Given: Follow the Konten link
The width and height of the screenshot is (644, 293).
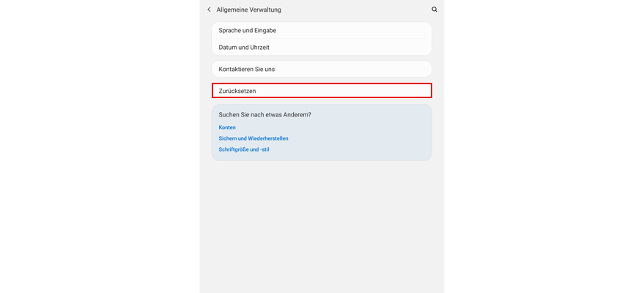Looking at the screenshot, I should 227,127.
